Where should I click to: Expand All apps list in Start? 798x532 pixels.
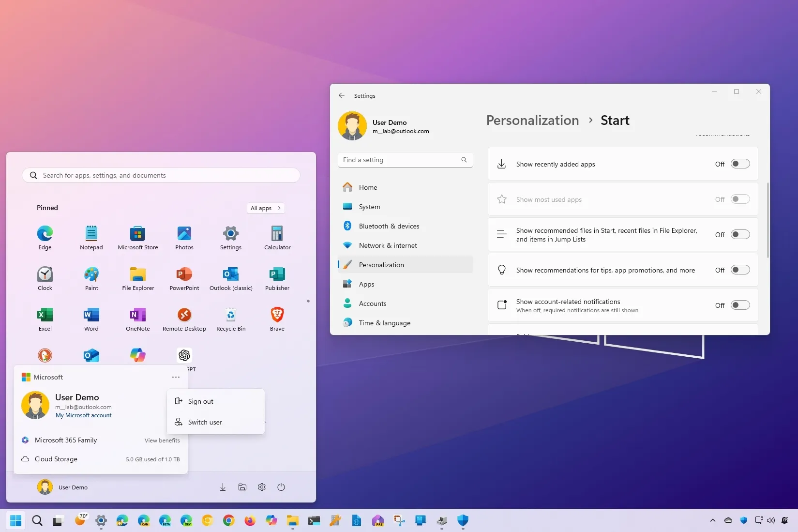[x=266, y=208]
